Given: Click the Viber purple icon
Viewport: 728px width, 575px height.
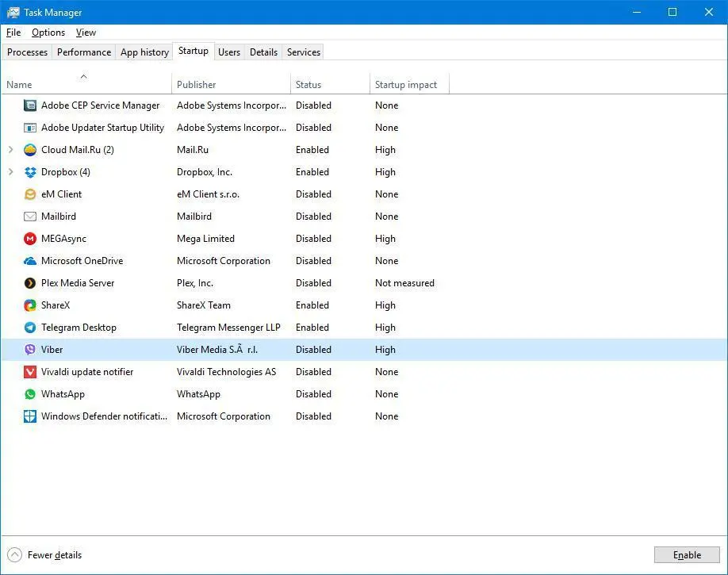Looking at the screenshot, I should (30, 350).
